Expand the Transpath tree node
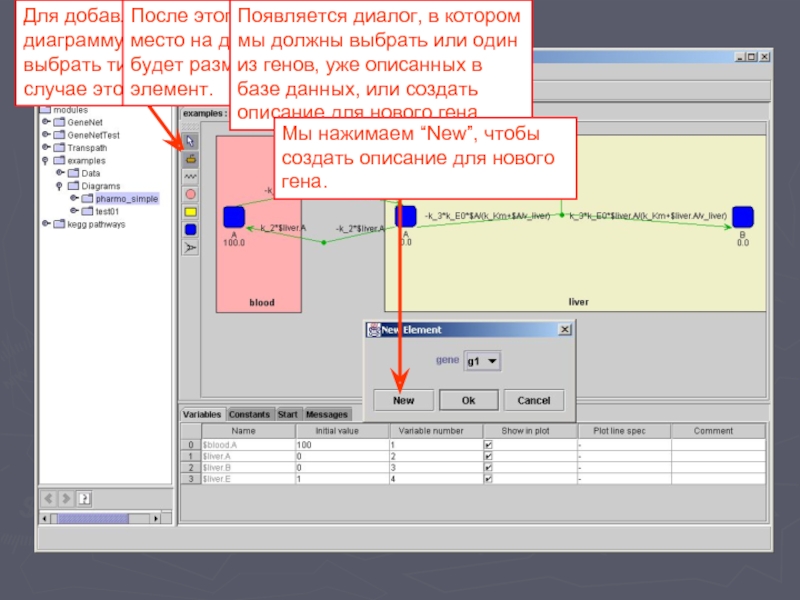This screenshot has height=600, width=800. click(x=46, y=147)
